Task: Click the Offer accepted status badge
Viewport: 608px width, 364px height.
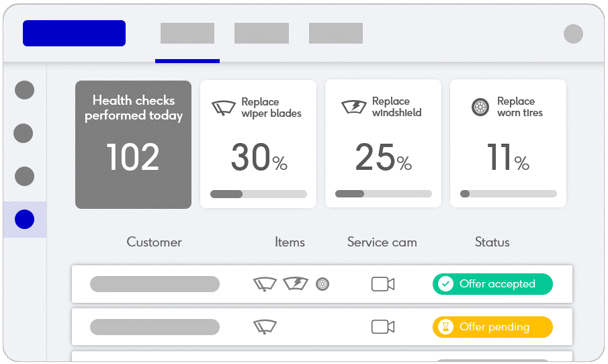Action: [x=492, y=284]
